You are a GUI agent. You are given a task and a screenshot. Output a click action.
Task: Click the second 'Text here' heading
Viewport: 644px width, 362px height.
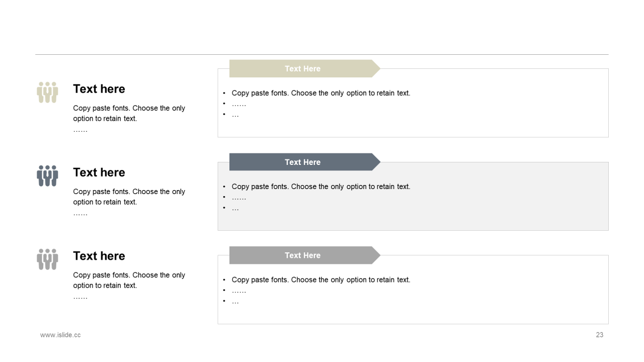(99, 172)
